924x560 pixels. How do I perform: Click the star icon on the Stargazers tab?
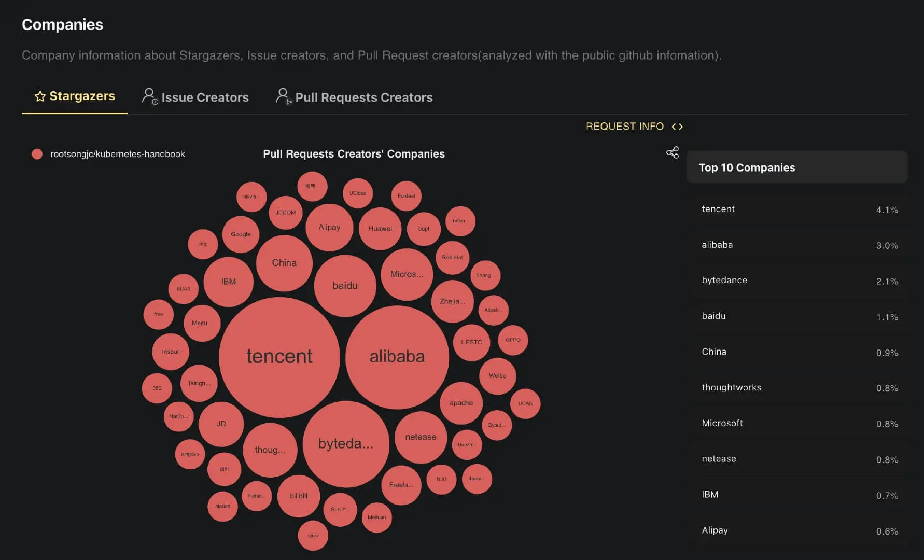(x=40, y=96)
